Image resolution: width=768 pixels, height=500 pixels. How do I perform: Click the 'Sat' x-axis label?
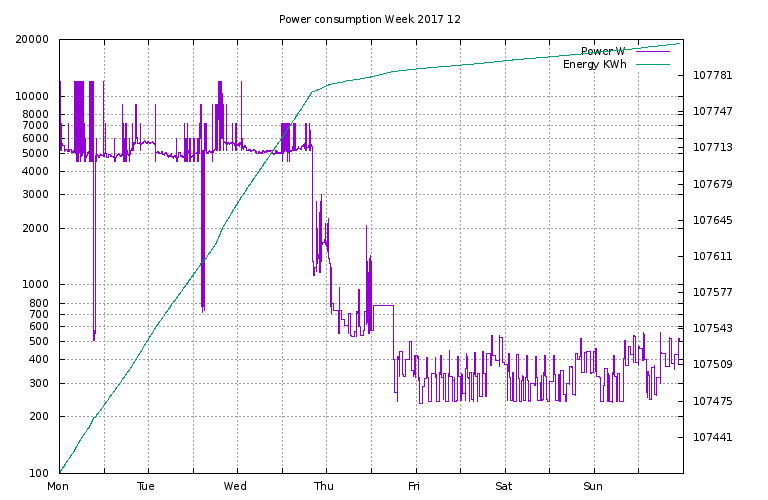504,486
